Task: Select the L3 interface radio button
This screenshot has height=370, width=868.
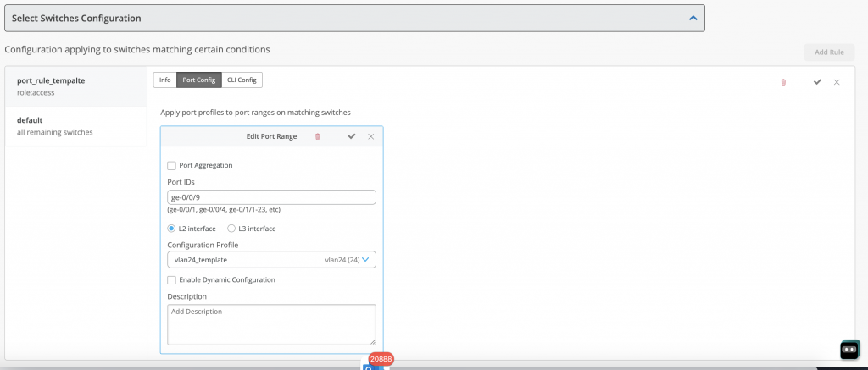Action: (x=231, y=229)
